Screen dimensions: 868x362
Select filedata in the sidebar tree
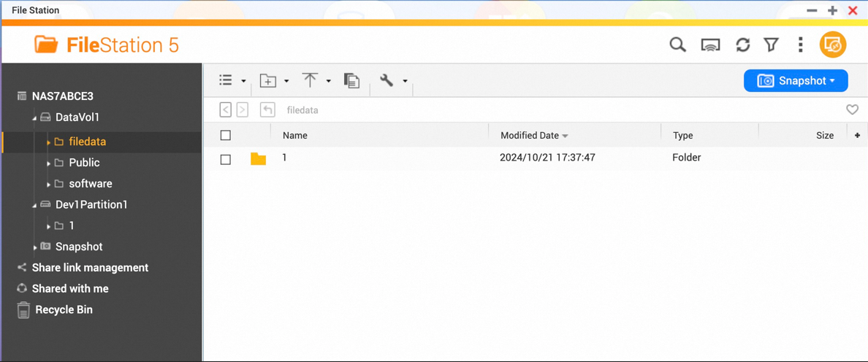(x=88, y=142)
